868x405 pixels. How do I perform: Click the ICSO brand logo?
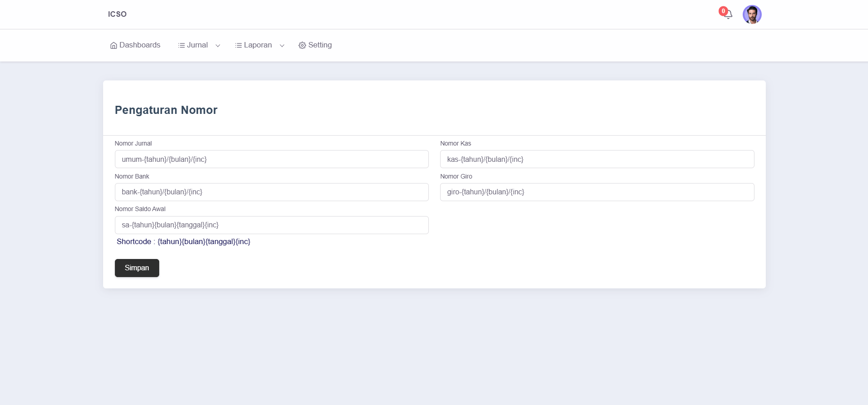click(117, 14)
